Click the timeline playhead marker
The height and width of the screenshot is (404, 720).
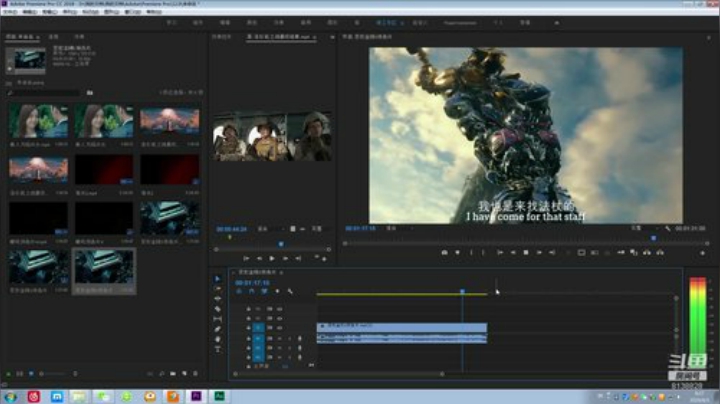click(x=462, y=291)
